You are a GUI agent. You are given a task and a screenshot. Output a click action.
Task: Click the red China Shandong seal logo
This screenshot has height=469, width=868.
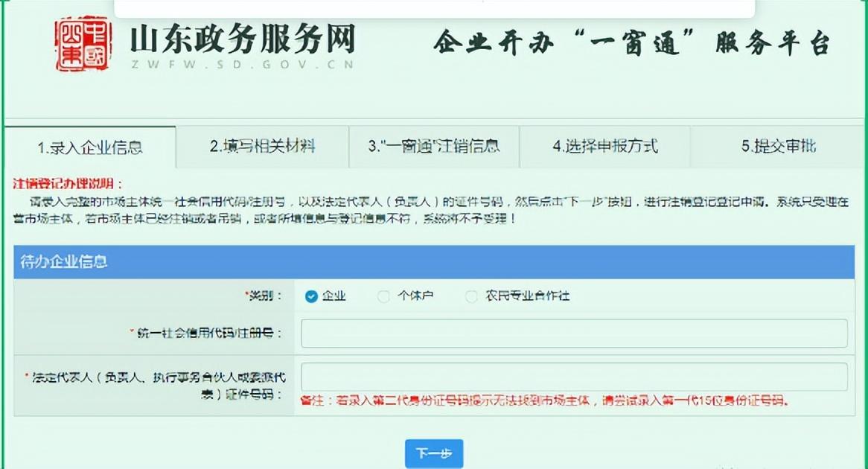click(83, 44)
